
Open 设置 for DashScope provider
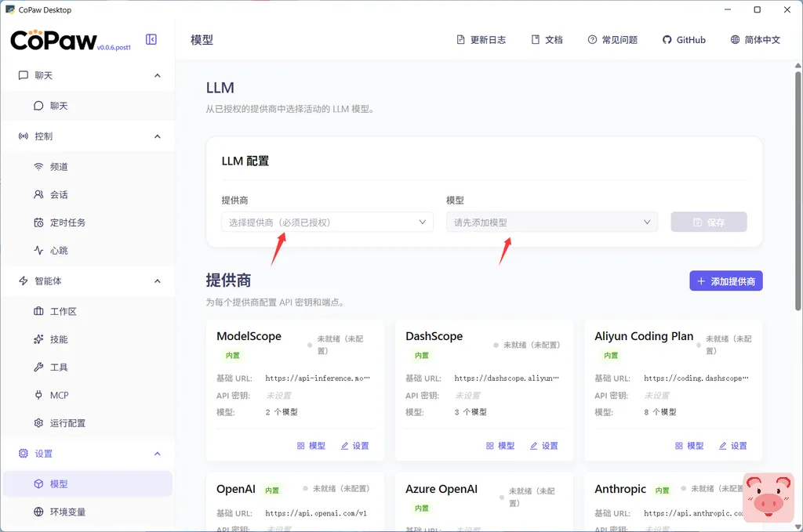pyautogui.click(x=544, y=446)
